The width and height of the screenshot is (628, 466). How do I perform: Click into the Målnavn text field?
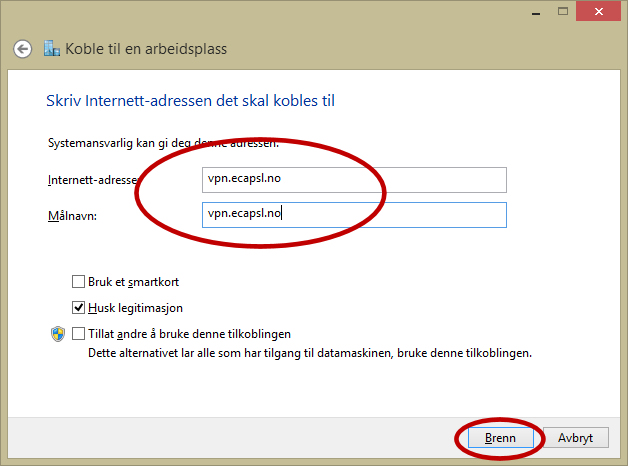pyautogui.click(x=353, y=214)
